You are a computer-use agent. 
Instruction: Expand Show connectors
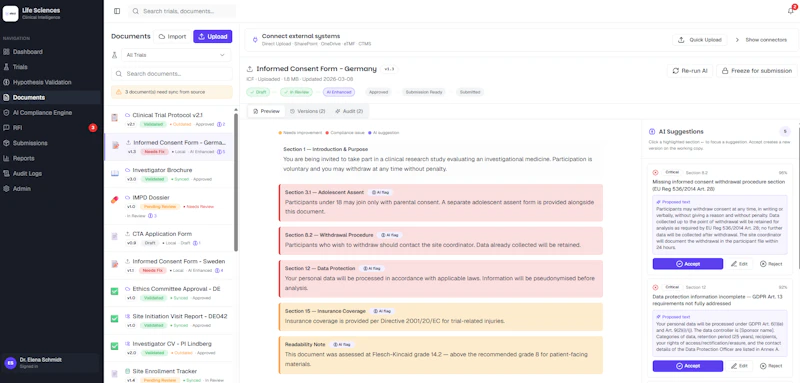[x=762, y=40]
